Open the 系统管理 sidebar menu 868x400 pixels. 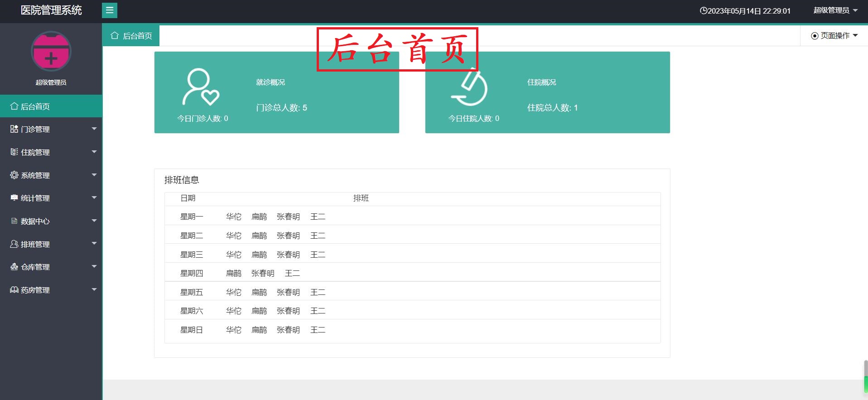pos(51,175)
